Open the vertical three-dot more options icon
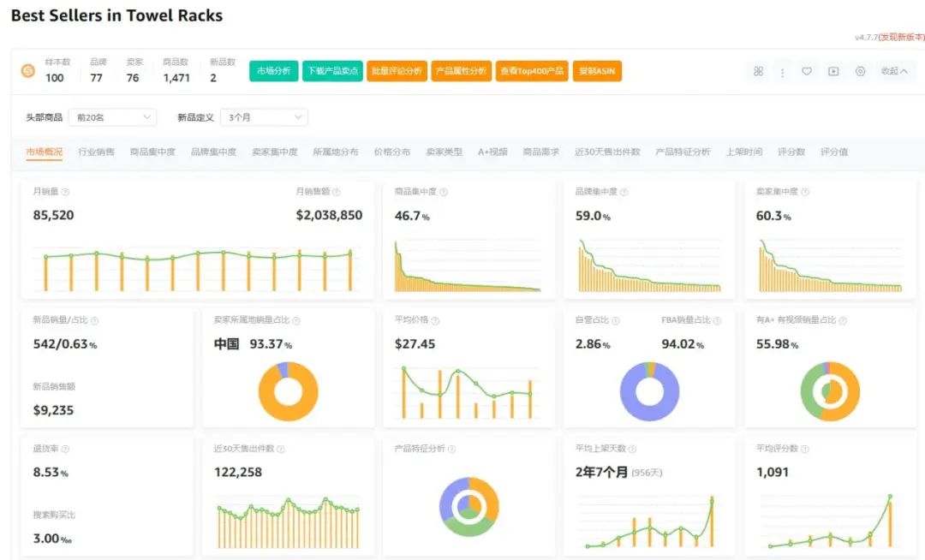 [x=782, y=72]
